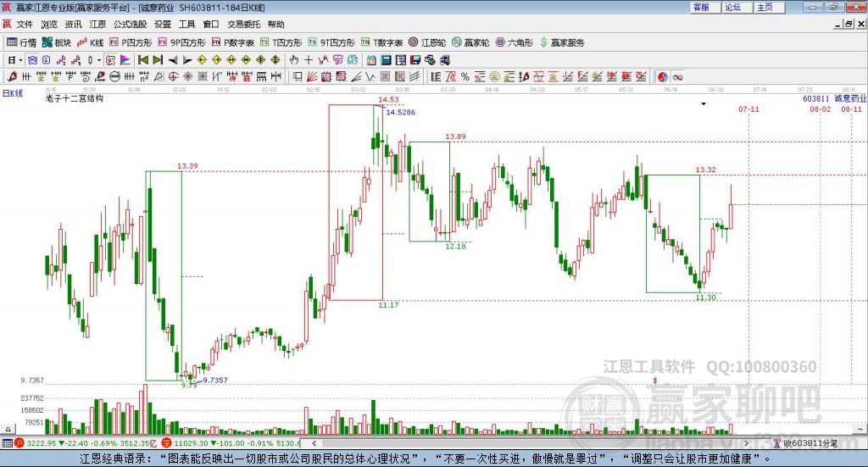Open the 江恩轮 Gann wheel
Screen dimensions: 868x467
pos(427,42)
